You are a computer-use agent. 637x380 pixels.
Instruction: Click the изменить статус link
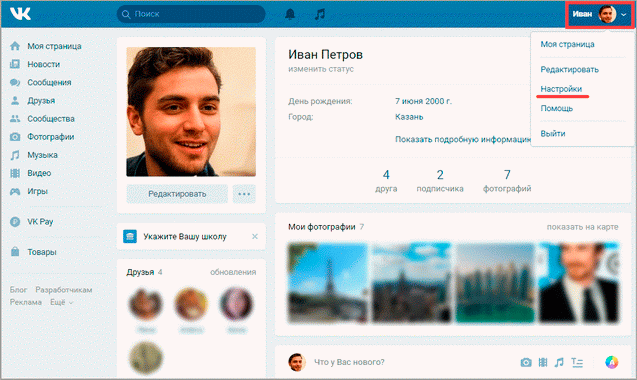click(x=321, y=69)
